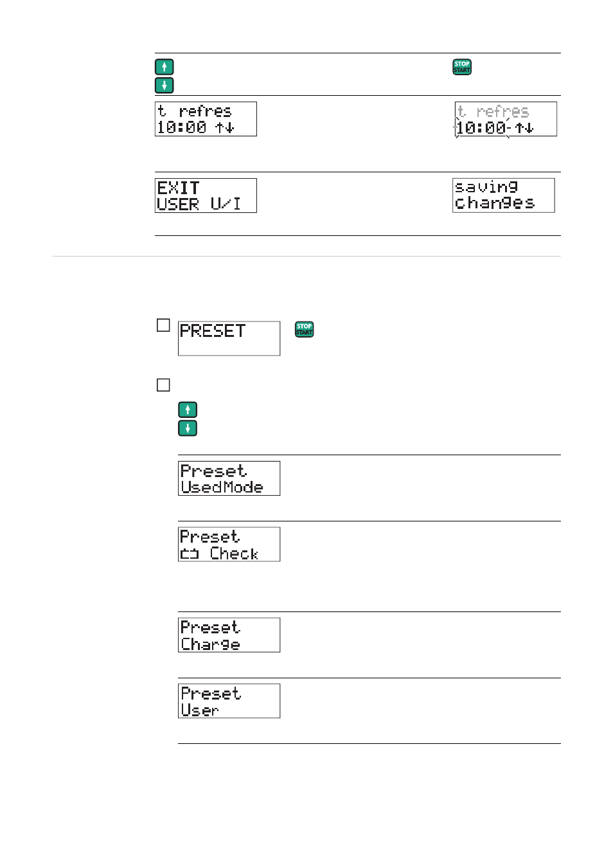Viewport: 613px width, 868px height.
Task: Tick the empty checkbox above arrow buttons
Action: point(163,385)
